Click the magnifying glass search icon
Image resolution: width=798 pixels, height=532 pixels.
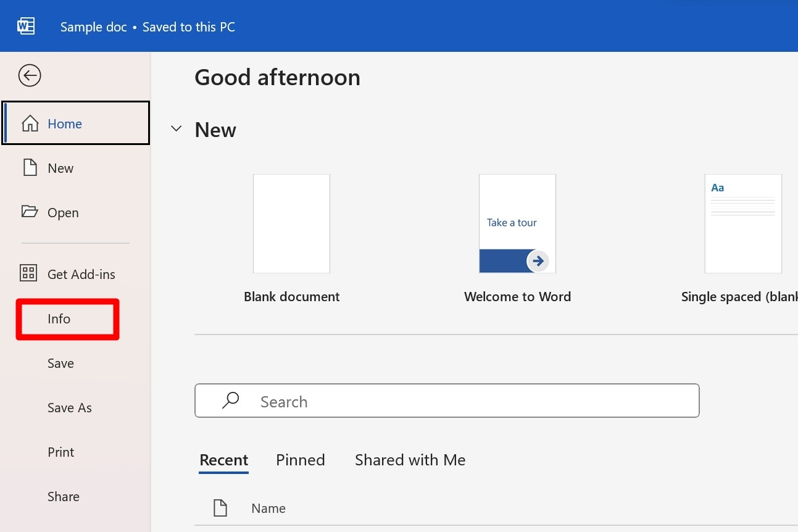[x=230, y=401]
